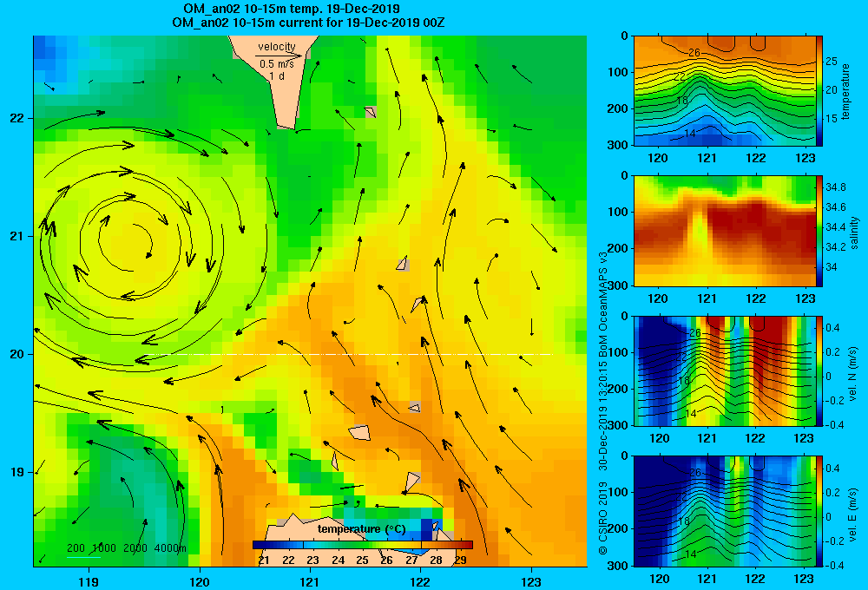Click longitude label 123 under main map
The image size is (868, 590).
point(531,581)
